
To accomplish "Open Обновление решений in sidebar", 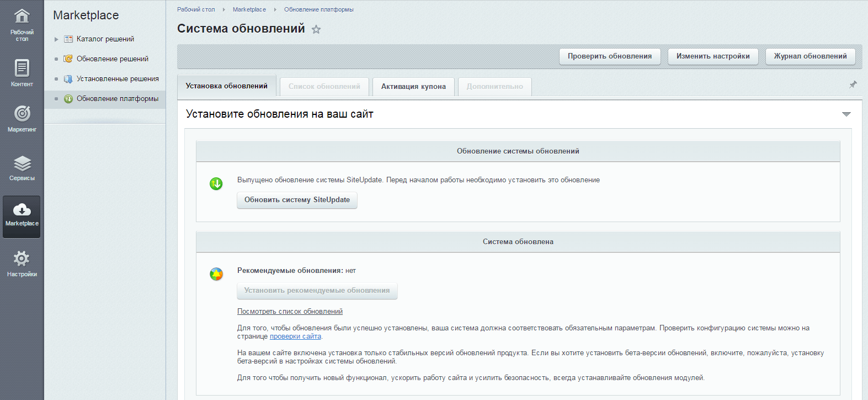I will [112, 59].
